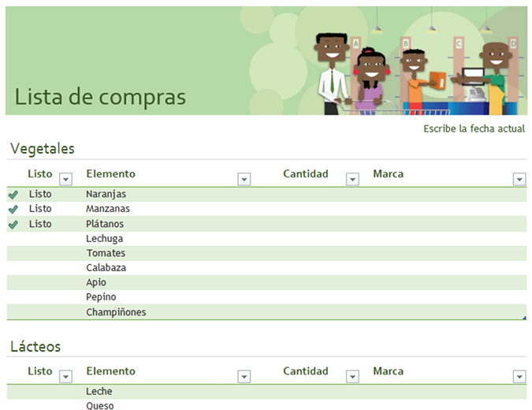This screenshot has width=532, height=410.
Task: Click the Elemento column header in Vegetales
Action: point(110,173)
